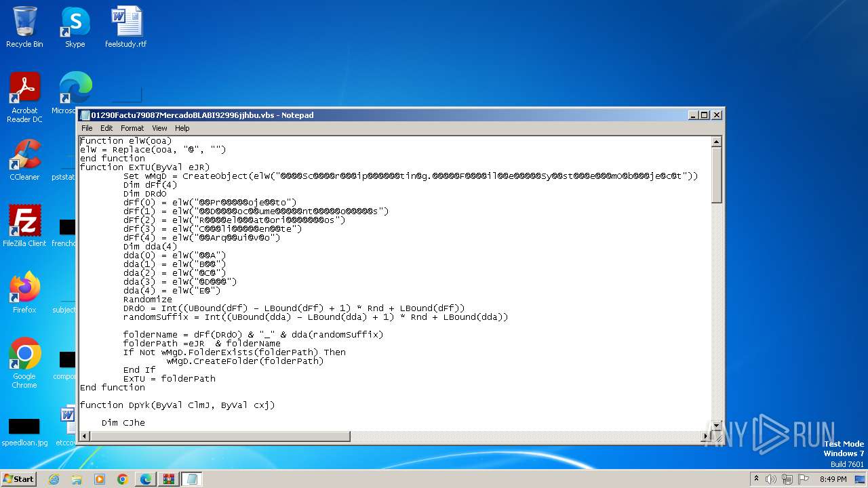This screenshot has width=868, height=488.
Task: Open Google Chrome desktop shortcut
Action: [x=24, y=363]
